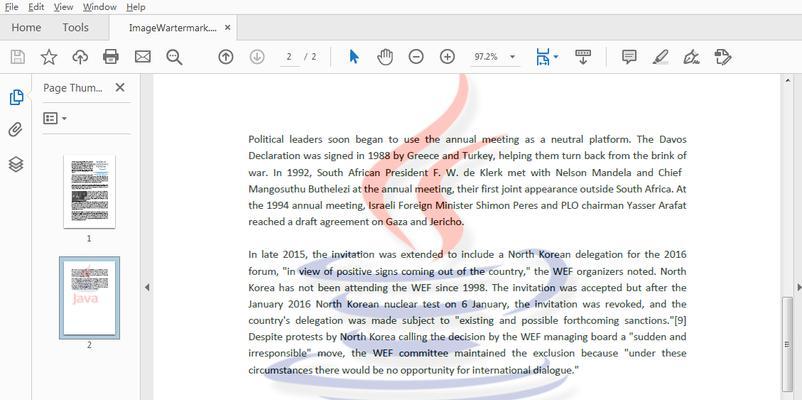Close the Page Thumbnails panel
802x400 pixels.
coord(120,87)
